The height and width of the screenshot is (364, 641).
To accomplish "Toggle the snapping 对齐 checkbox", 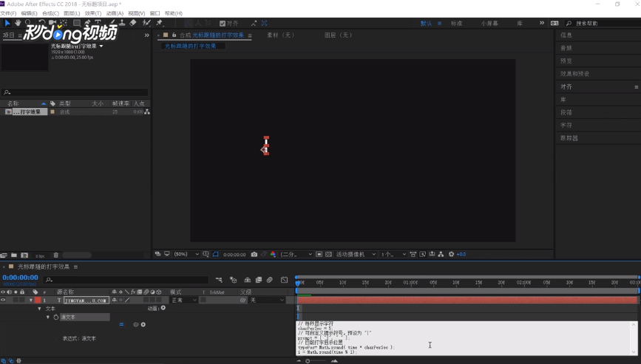I will tap(223, 24).
